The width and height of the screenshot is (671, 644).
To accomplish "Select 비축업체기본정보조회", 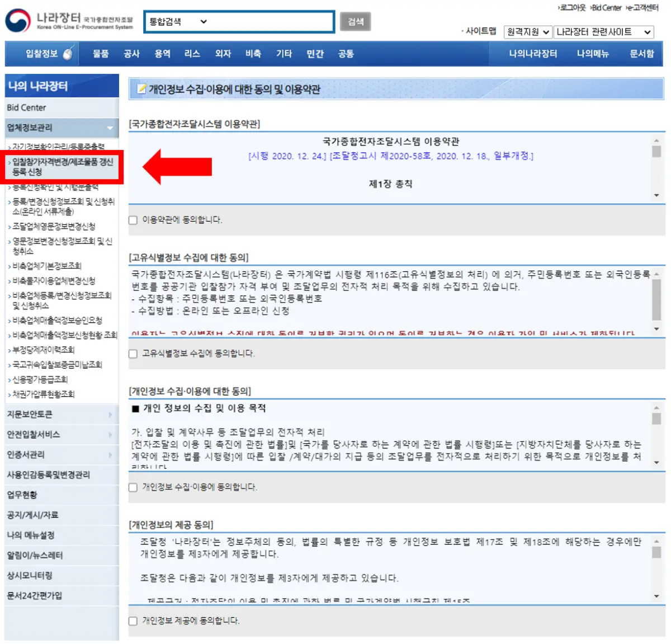I will pyautogui.click(x=46, y=266).
